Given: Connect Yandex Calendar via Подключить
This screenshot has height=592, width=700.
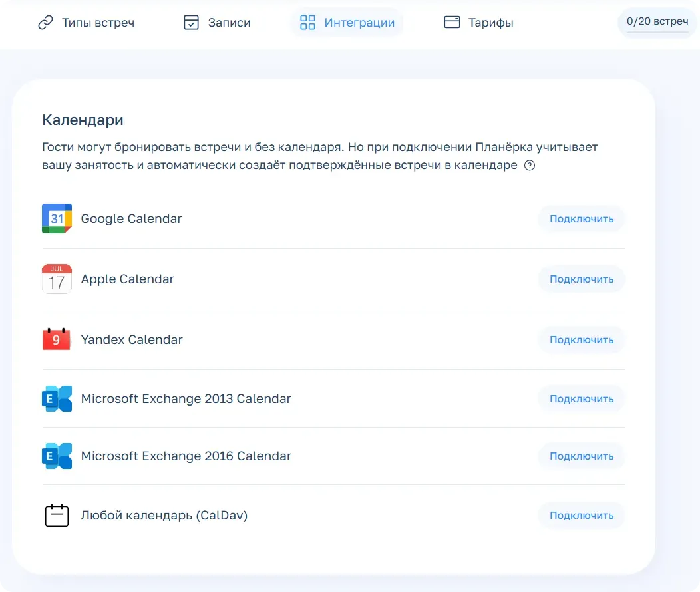Looking at the screenshot, I should tap(581, 340).
